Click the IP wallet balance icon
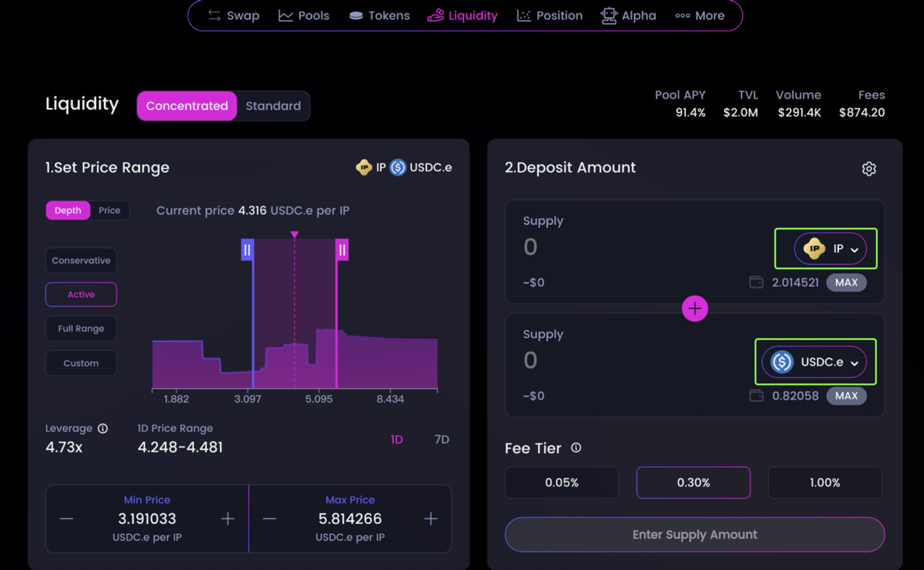Screen dimensions: 924x570 tap(756, 283)
